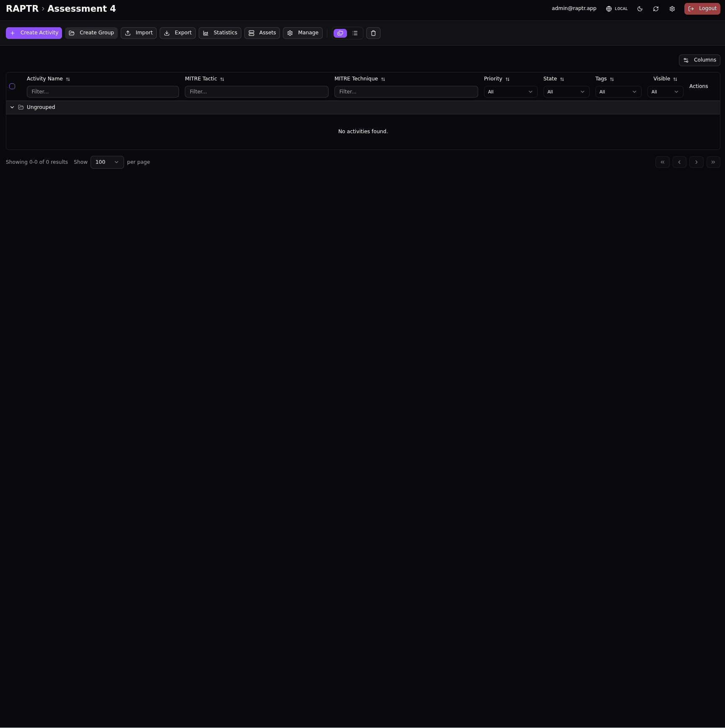Sort by Activity Name column
The height and width of the screenshot is (728, 725).
pyautogui.click(x=68, y=79)
